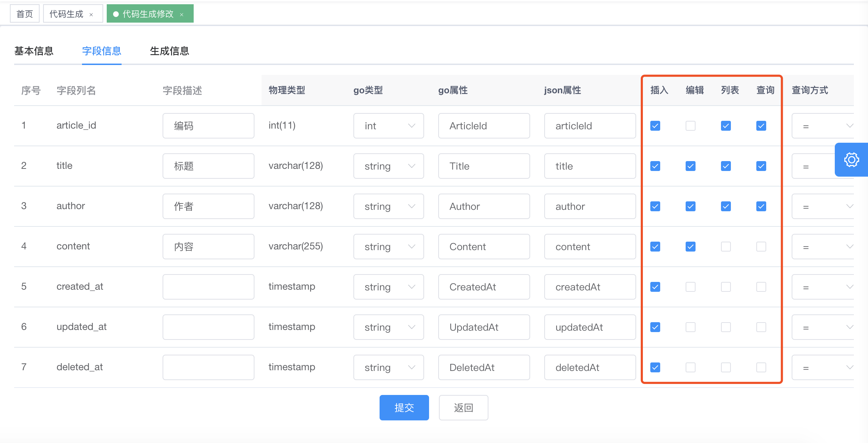Click the int(11) physical type cell
The image size is (868, 443).
pyautogui.click(x=282, y=125)
